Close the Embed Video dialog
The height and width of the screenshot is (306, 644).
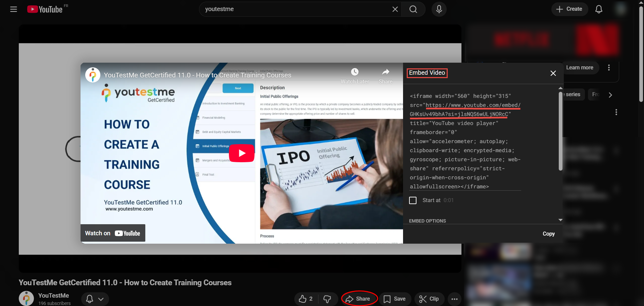click(x=553, y=73)
